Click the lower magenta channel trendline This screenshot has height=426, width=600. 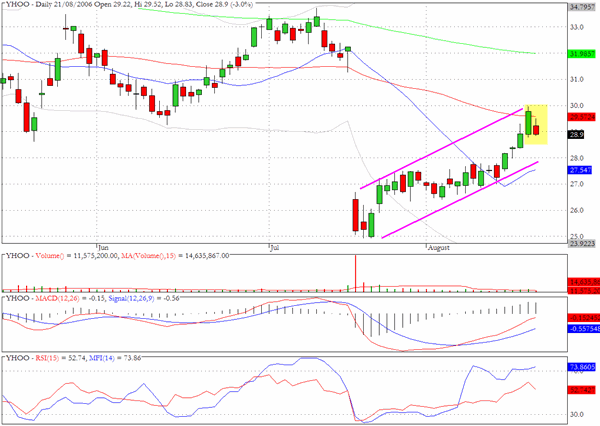coord(460,200)
